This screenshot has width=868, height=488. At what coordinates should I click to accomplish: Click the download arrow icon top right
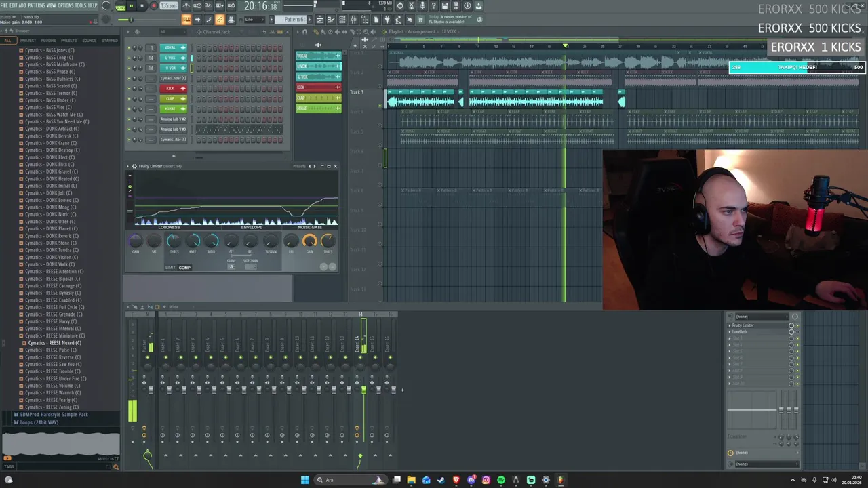coord(479,6)
